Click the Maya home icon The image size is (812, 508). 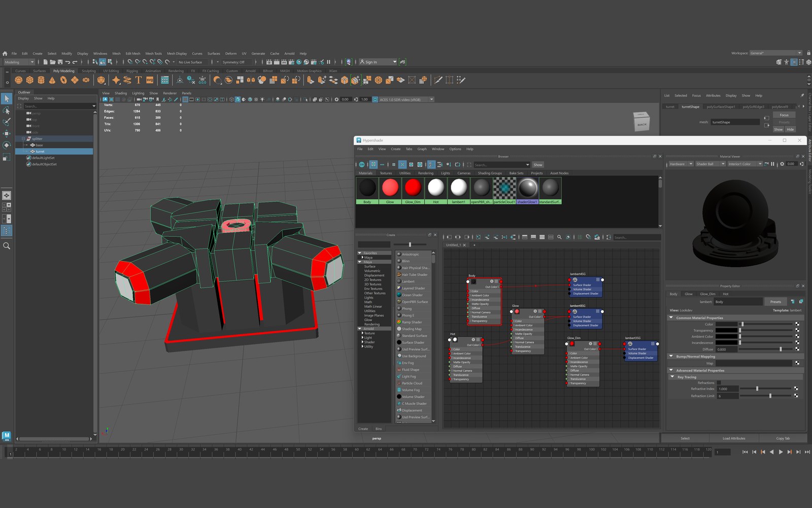point(5,53)
